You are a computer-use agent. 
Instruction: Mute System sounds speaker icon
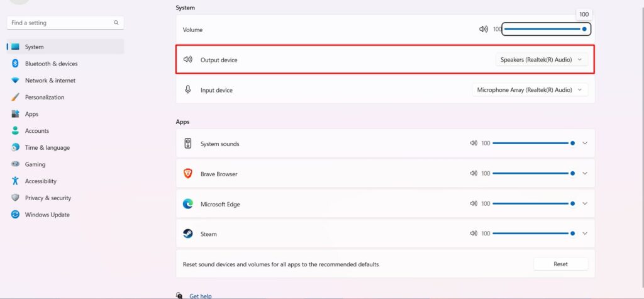[474, 144]
